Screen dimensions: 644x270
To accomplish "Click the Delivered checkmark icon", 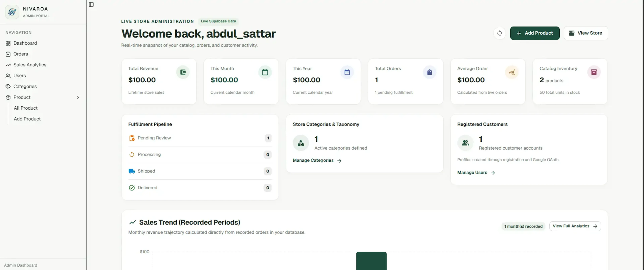I will [x=132, y=188].
